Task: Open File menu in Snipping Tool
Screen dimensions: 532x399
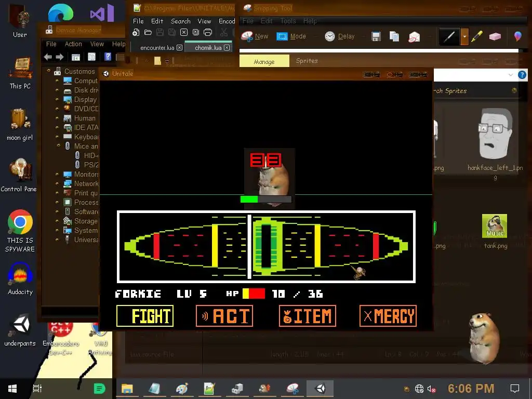Action: pos(248,21)
